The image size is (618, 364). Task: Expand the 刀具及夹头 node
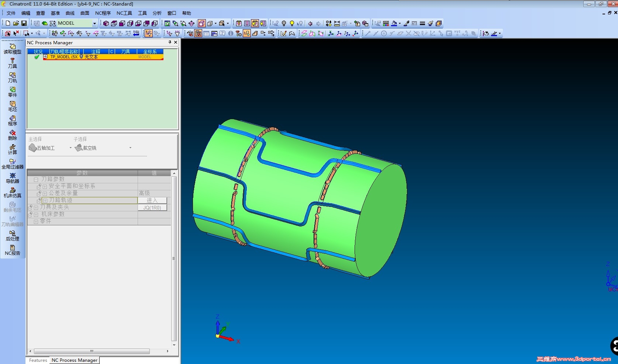(x=36, y=208)
